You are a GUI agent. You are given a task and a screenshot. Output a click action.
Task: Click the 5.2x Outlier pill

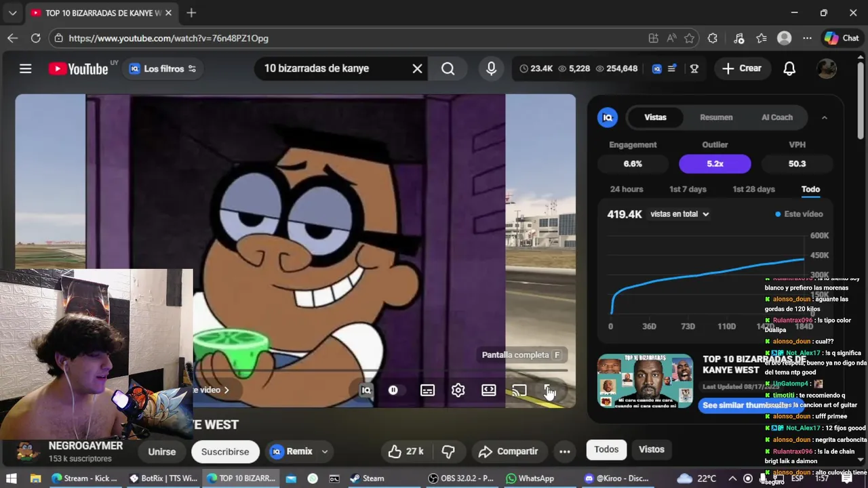click(x=715, y=163)
